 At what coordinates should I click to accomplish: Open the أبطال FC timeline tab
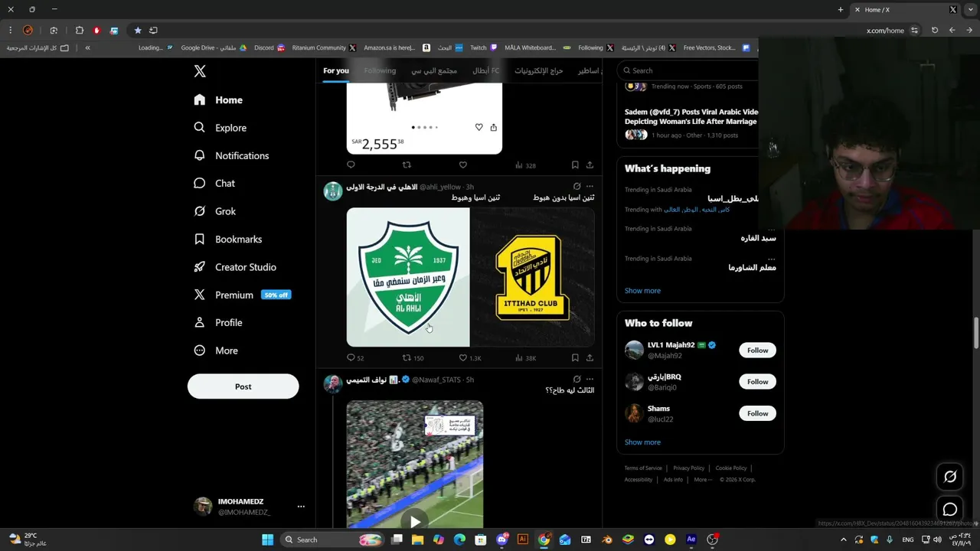485,70
